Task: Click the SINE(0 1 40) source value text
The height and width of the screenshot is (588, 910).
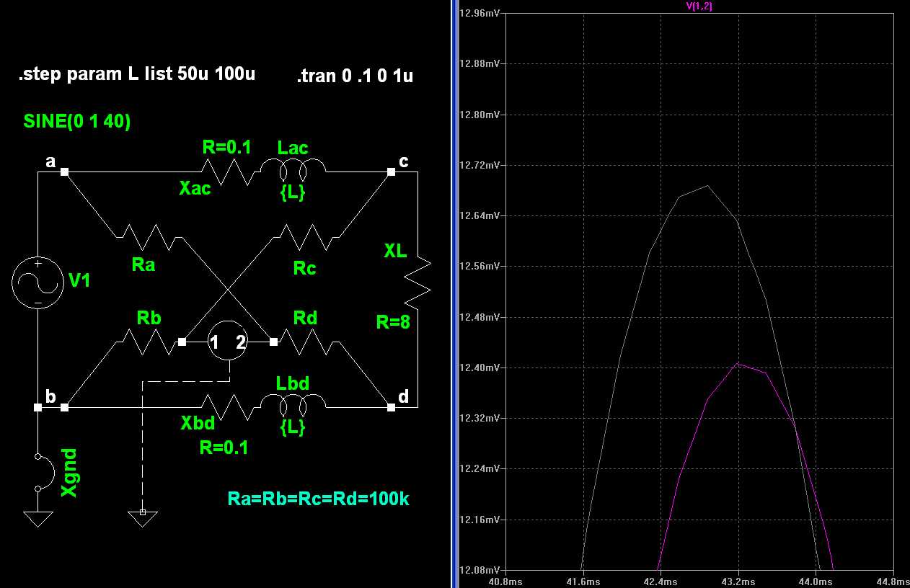Action: (77, 122)
